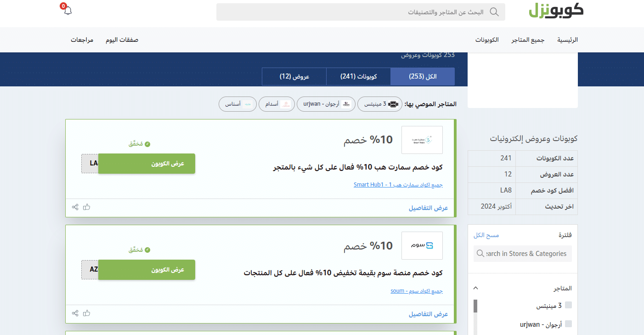This screenshot has width=644, height=335.
Task: Click the Soum store logo
Action: pos(422,245)
